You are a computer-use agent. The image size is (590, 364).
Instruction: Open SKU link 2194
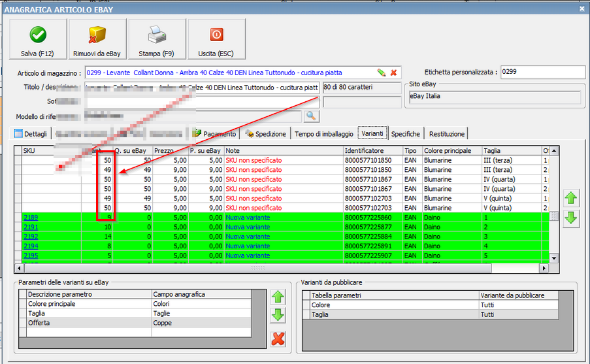click(x=31, y=246)
